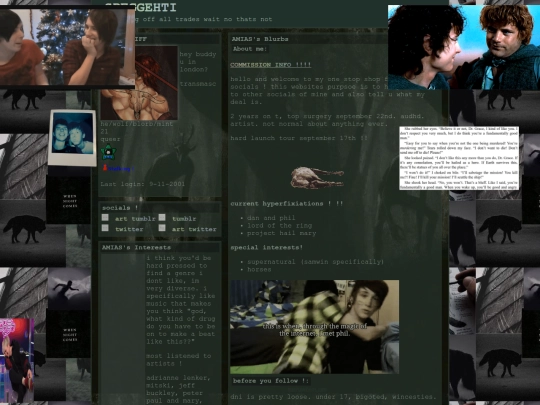Click the icon next to the twitter link
Image resolution: width=540 pixels, height=405 pixels.
[105, 228]
